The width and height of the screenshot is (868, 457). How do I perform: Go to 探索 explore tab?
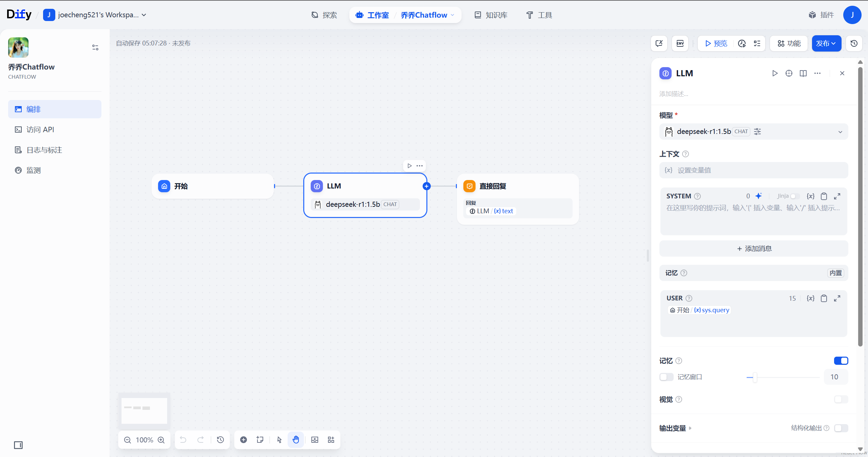(324, 15)
